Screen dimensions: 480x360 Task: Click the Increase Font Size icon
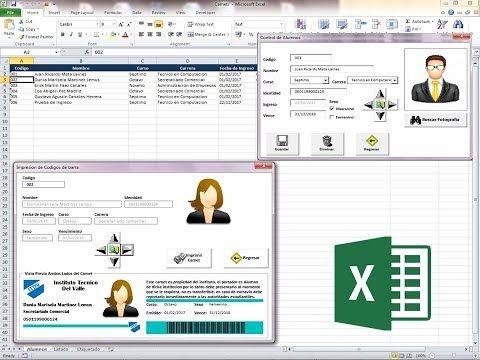point(121,24)
